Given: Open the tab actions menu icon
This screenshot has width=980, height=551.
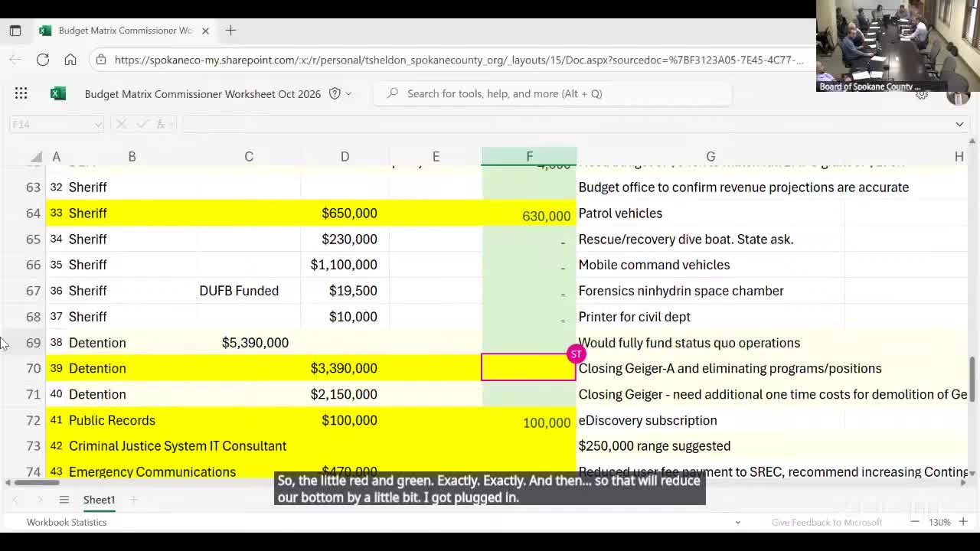Looking at the screenshot, I should pyautogui.click(x=15, y=31).
